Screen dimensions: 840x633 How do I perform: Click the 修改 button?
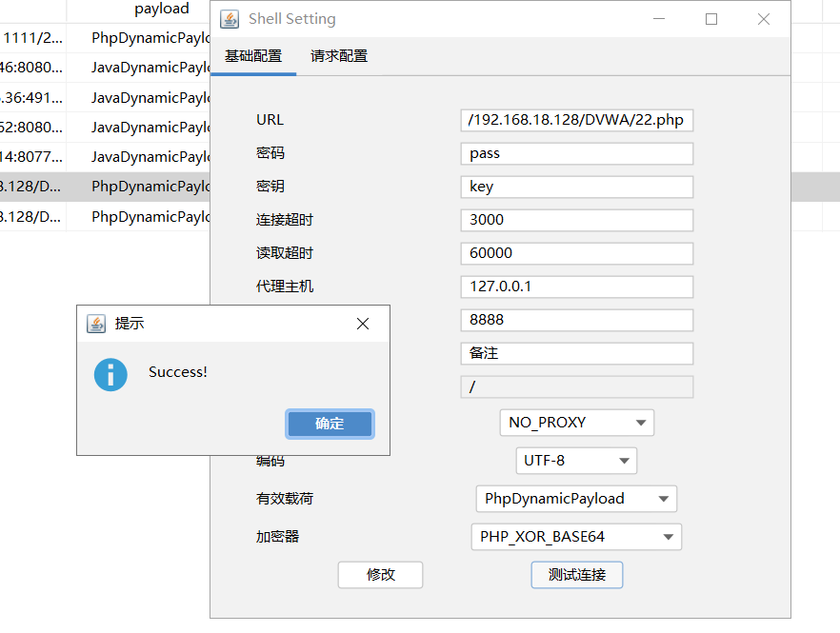click(380, 574)
